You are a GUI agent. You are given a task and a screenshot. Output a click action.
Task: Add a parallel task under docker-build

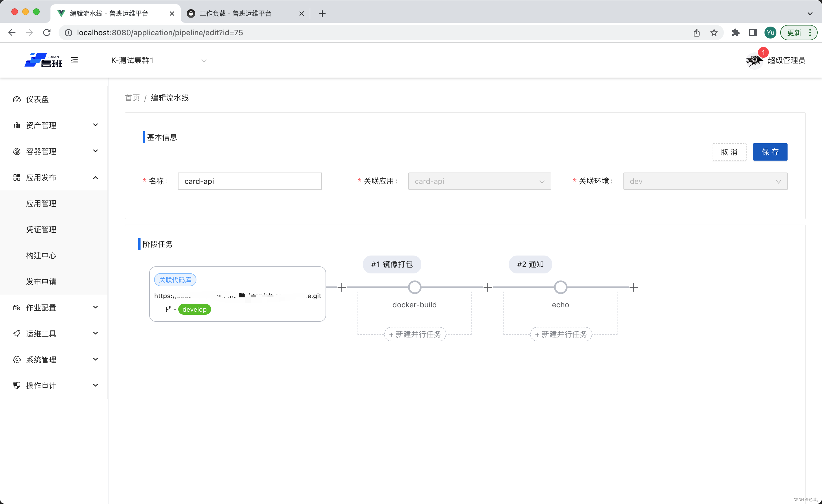[415, 334]
